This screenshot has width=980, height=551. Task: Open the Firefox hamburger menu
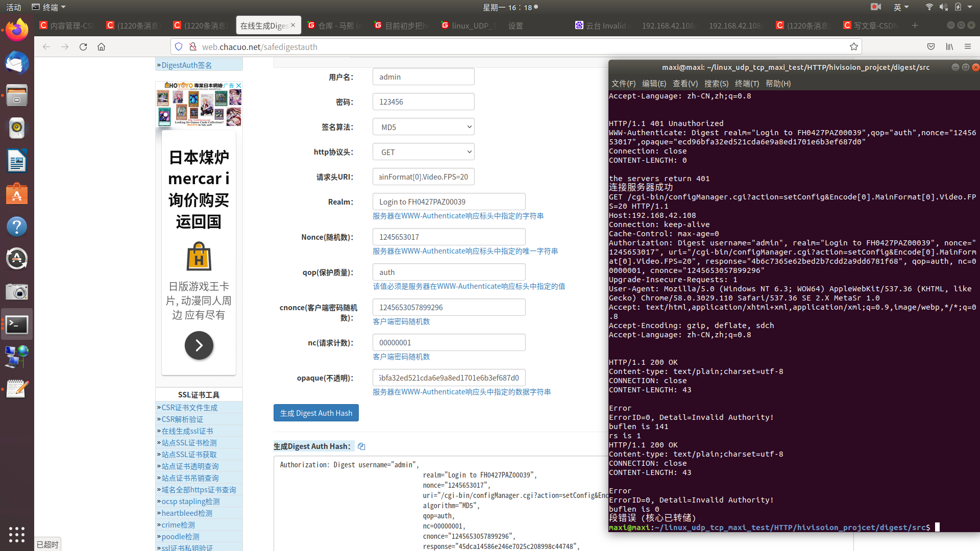pos(968,47)
